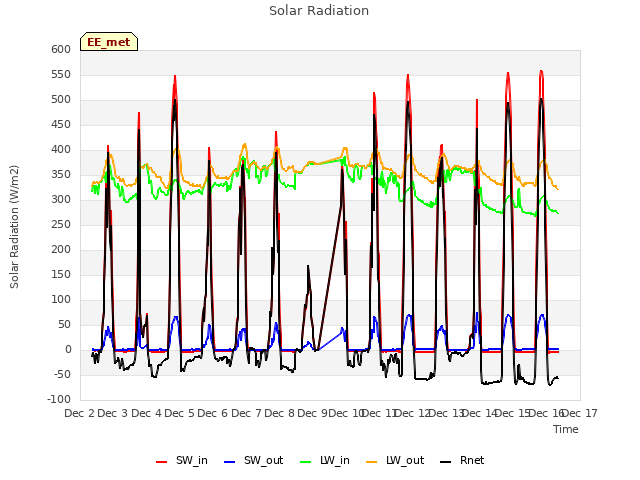
Task: Toggle SW_out series in legend
Action: tap(253, 460)
